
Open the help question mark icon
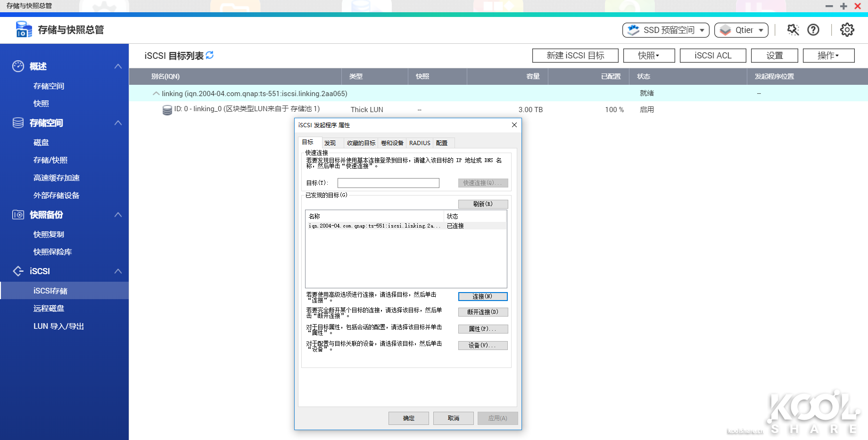(813, 30)
